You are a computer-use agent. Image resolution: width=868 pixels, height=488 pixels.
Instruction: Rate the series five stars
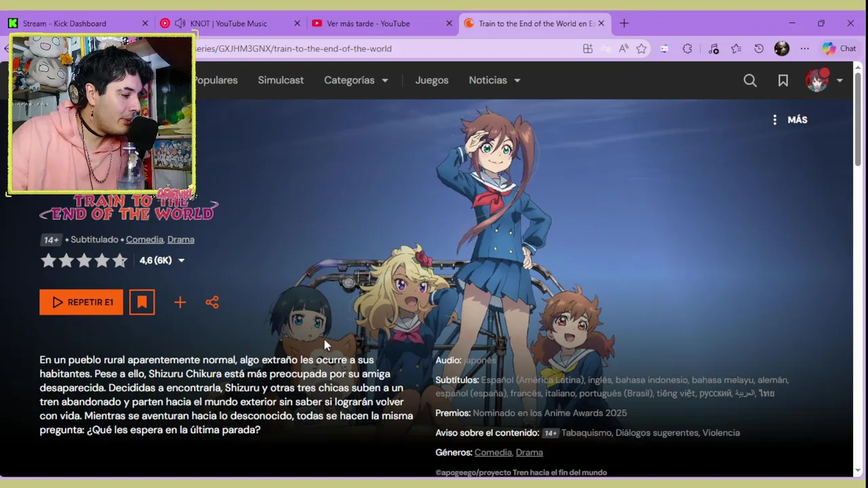coord(119,260)
